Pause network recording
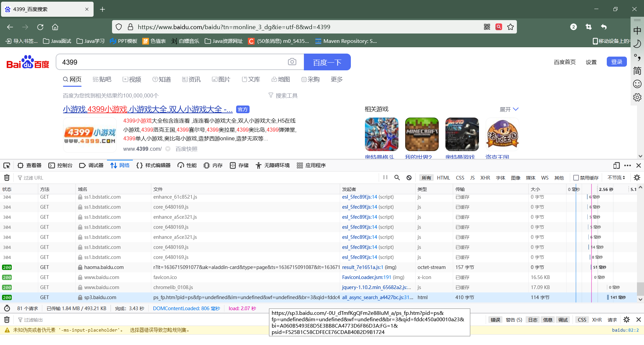644x345 pixels. pyautogui.click(x=385, y=178)
